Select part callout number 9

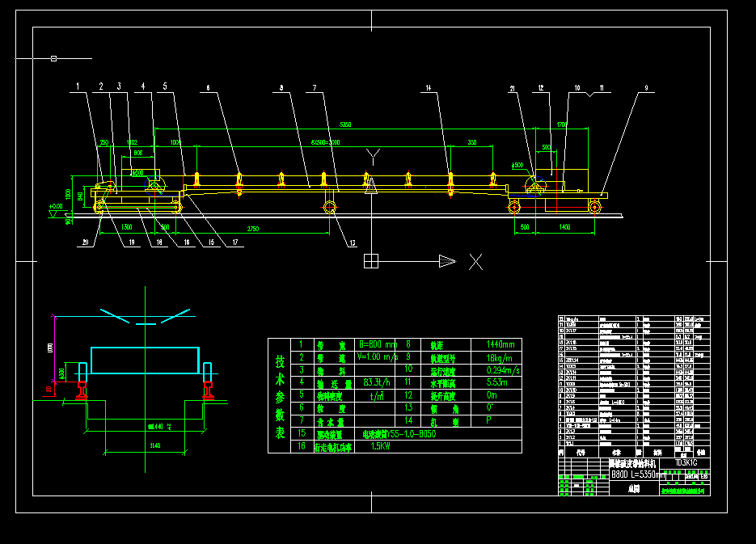[646, 86]
